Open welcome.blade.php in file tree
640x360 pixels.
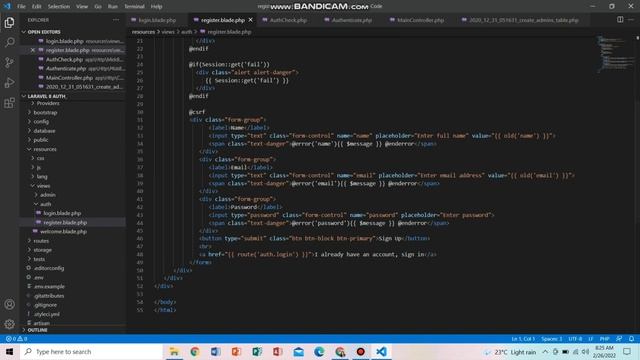[63, 231]
